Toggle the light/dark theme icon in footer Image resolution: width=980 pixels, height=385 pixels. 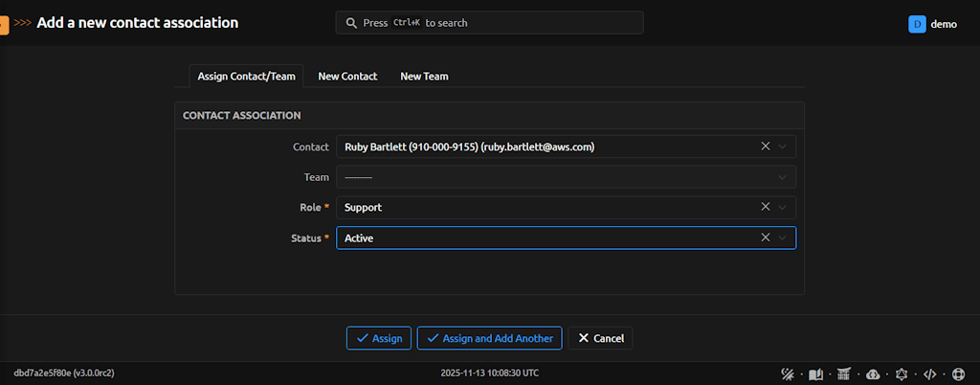789,374
